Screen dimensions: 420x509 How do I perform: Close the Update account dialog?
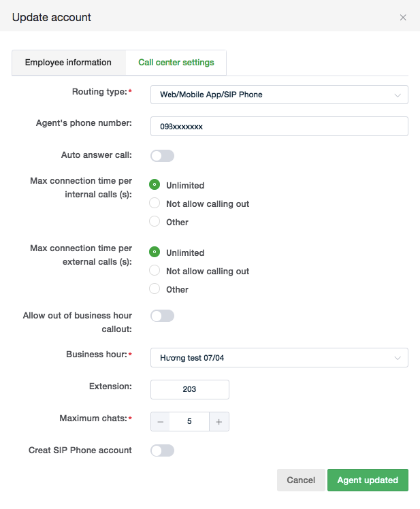pos(403,18)
